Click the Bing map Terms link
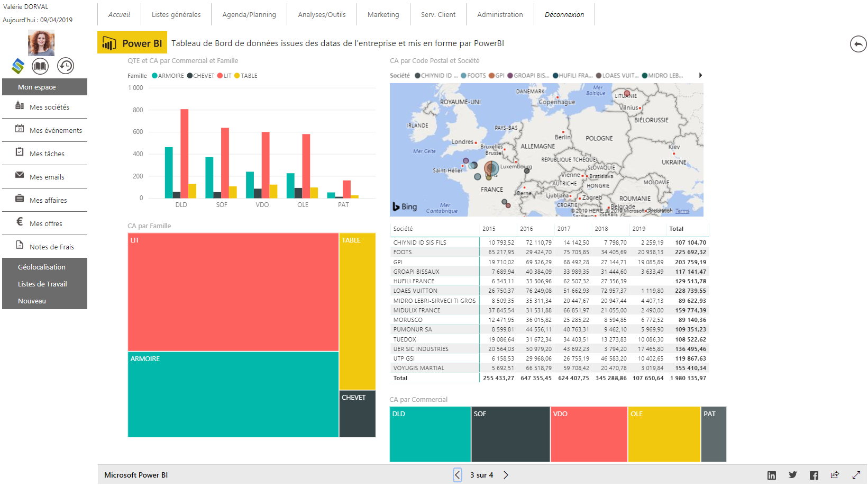This screenshot has height=485, width=868. [682, 211]
